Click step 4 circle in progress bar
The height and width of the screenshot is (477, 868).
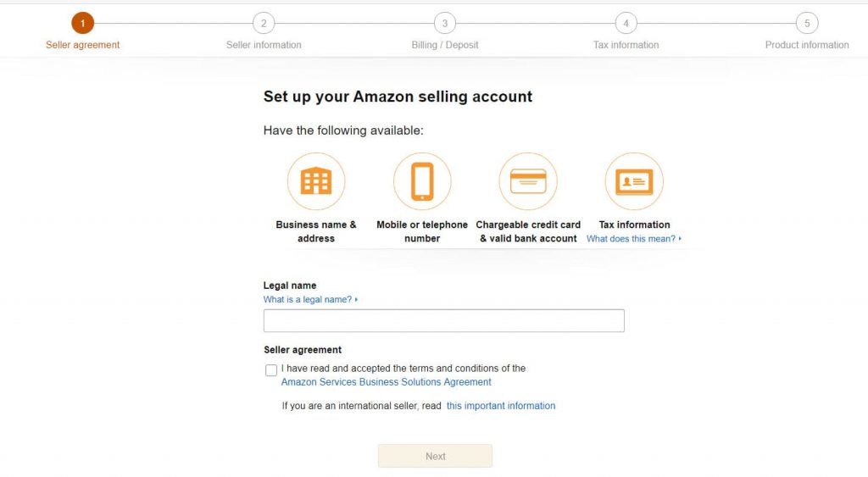click(x=626, y=23)
